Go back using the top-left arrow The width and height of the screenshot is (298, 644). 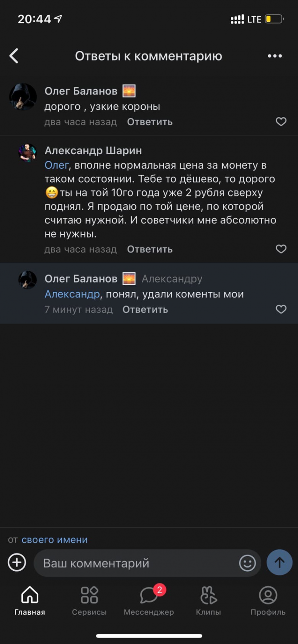coord(14,56)
